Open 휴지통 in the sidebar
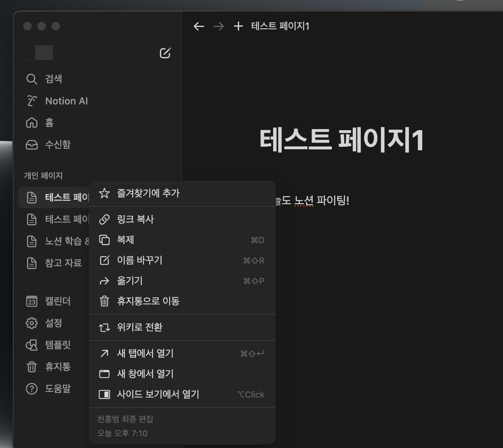 coord(54,367)
